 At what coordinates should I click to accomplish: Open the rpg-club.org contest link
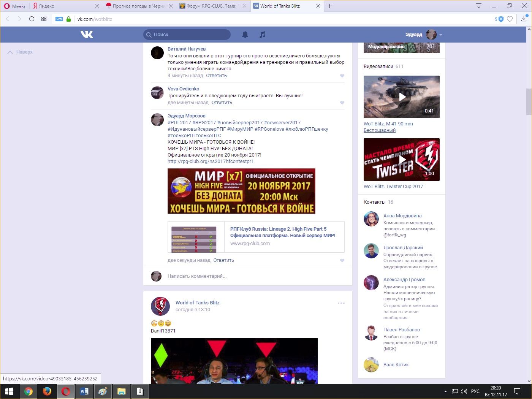(x=211, y=161)
